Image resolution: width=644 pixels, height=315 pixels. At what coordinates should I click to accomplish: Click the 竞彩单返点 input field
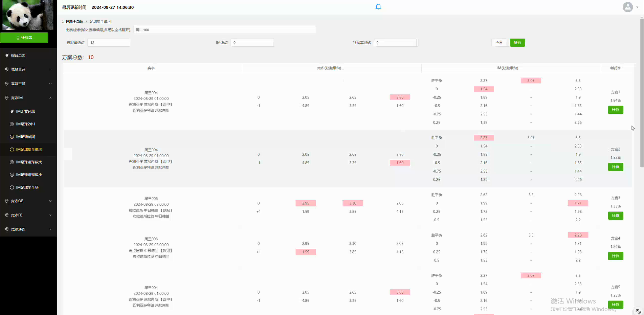pos(109,43)
